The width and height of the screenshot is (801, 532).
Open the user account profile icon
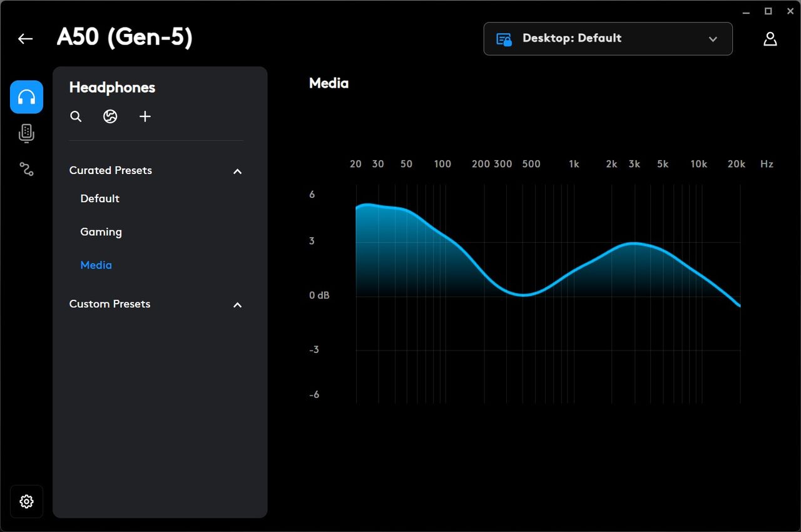pyautogui.click(x=770, y=39)
